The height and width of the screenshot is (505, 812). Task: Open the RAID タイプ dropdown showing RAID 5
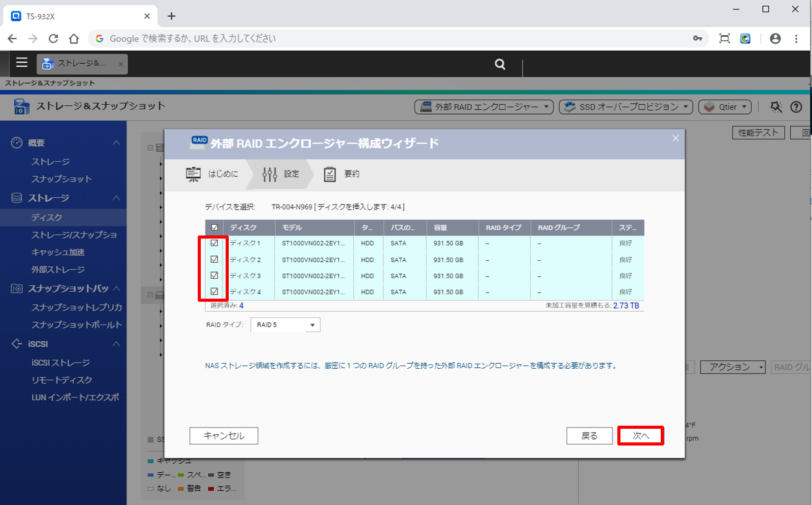coord(285,325)
